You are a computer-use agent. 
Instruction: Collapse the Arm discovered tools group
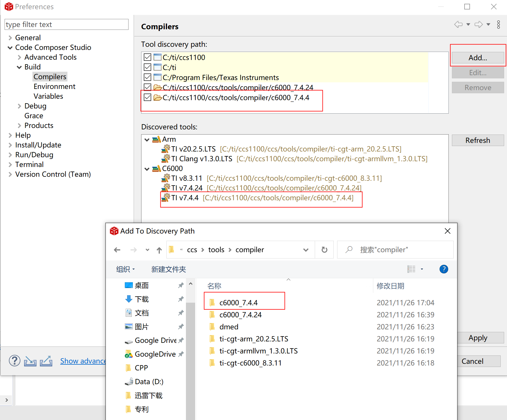click(147, 140)
